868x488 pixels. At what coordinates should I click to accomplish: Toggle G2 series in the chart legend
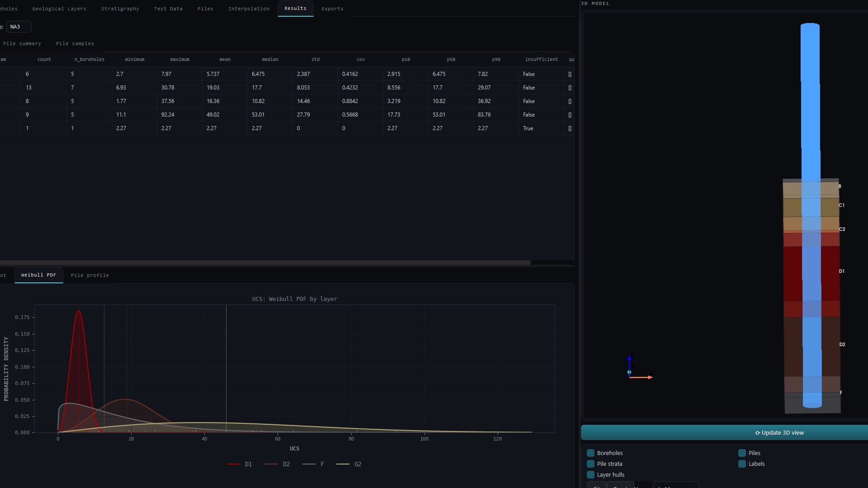click(349, 464)
